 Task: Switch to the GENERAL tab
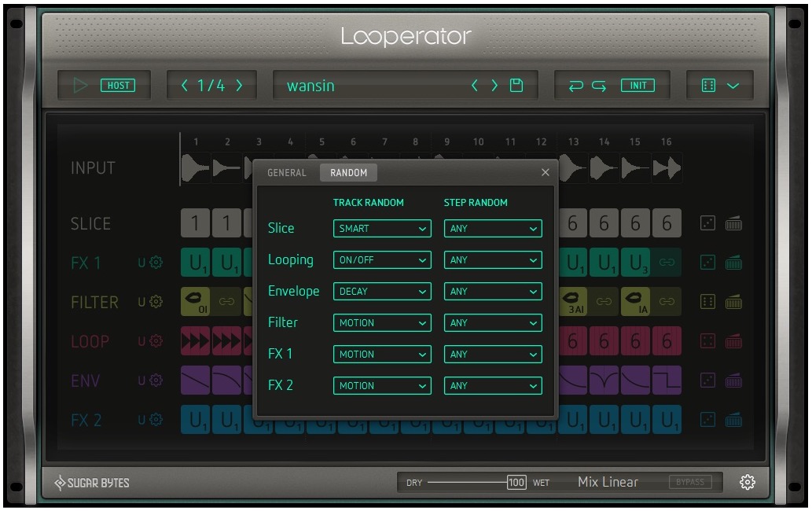point(287,173)
